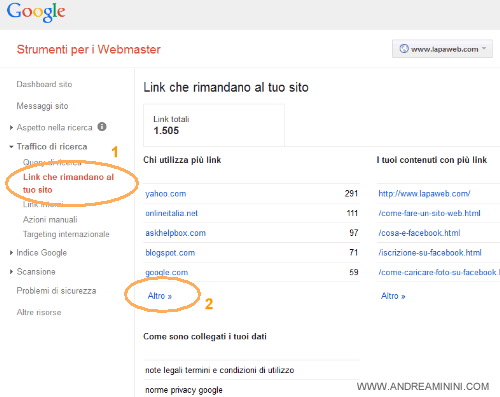Open Azioni manuali page
The height and width of the screenshot is (397, 500).
click(x=50, y=220)
